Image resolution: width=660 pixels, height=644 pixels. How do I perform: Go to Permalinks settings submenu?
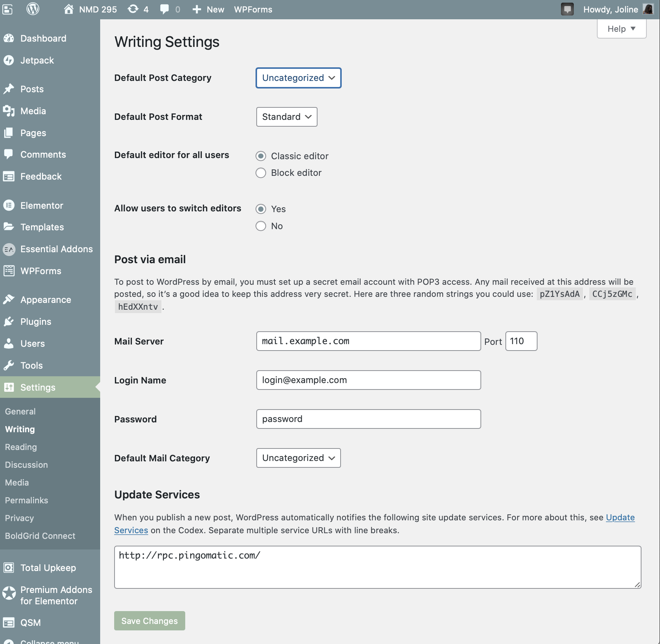[26, 500]
